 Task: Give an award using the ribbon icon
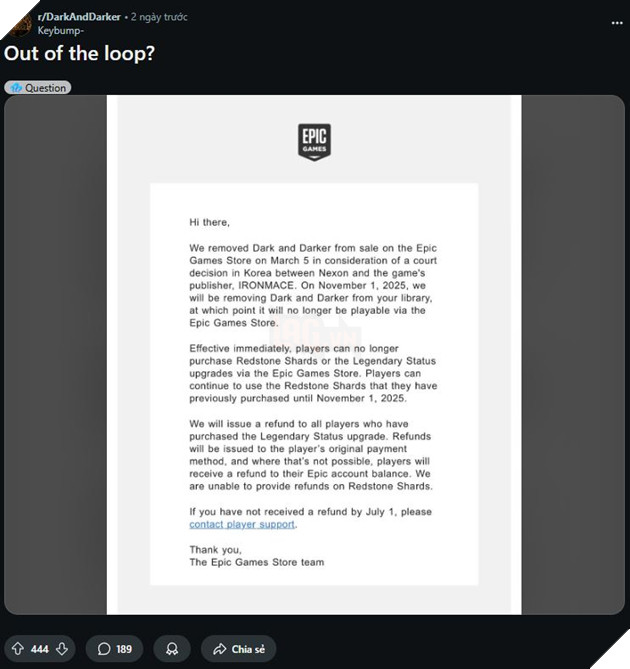[x=172, y=649]
